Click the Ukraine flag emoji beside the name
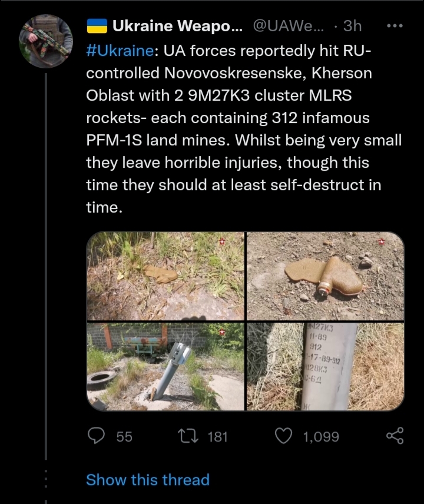 tap(97, 26)
